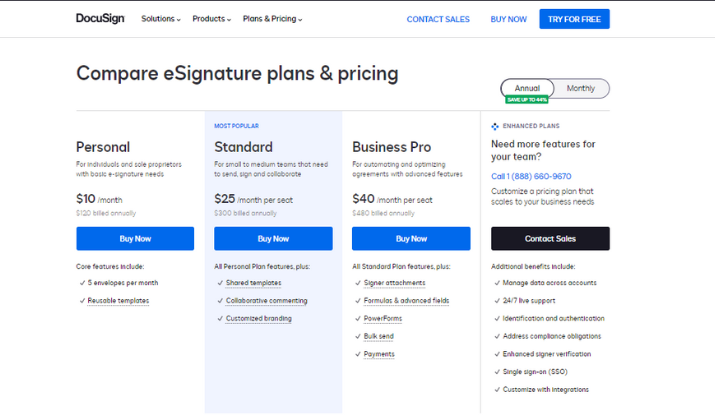This screenshot has width=715, height=420.
Task: Click the TRY FOR FREE button
Action: (574, 19)
